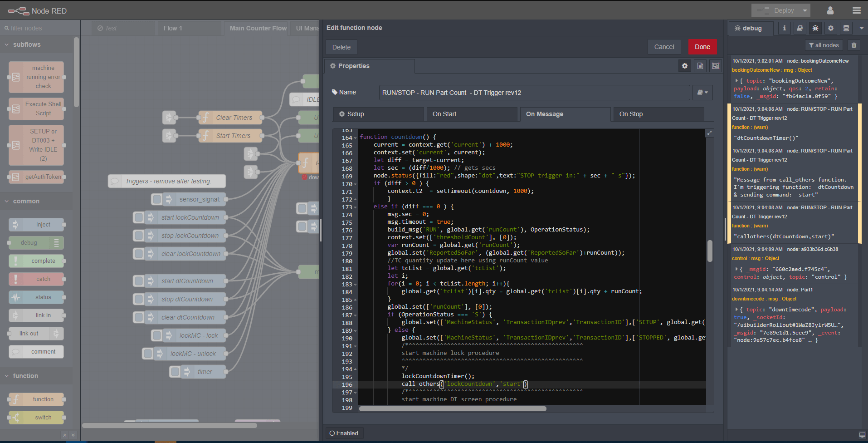Expand the first debug message object
This screenshot has width=868, height=443.
point(736,81)
